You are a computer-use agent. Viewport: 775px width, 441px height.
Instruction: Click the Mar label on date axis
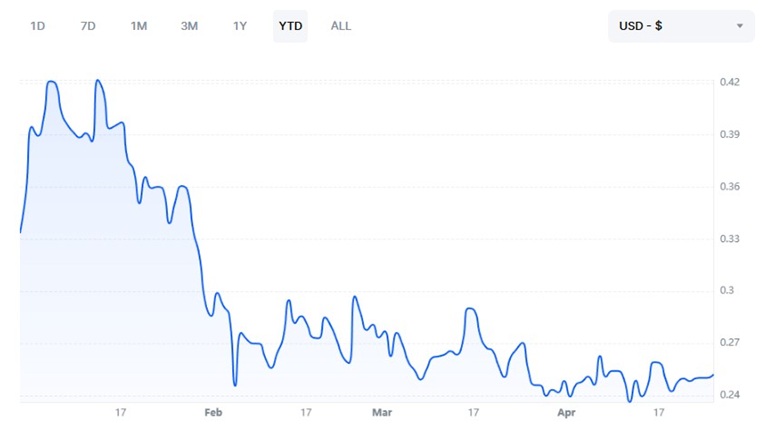pyautogui.click(x=382, y=412)
